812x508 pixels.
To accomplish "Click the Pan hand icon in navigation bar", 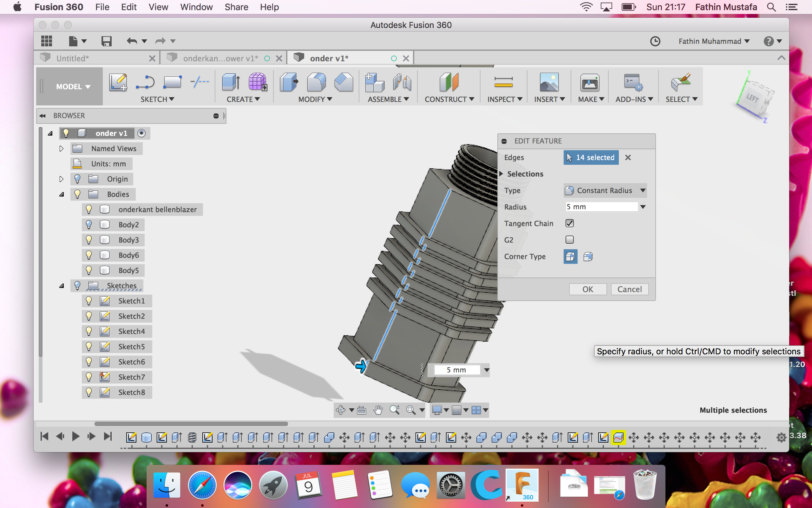I will [378, 410].
